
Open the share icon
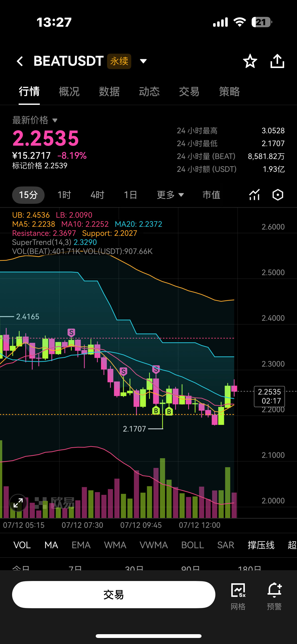277,61
